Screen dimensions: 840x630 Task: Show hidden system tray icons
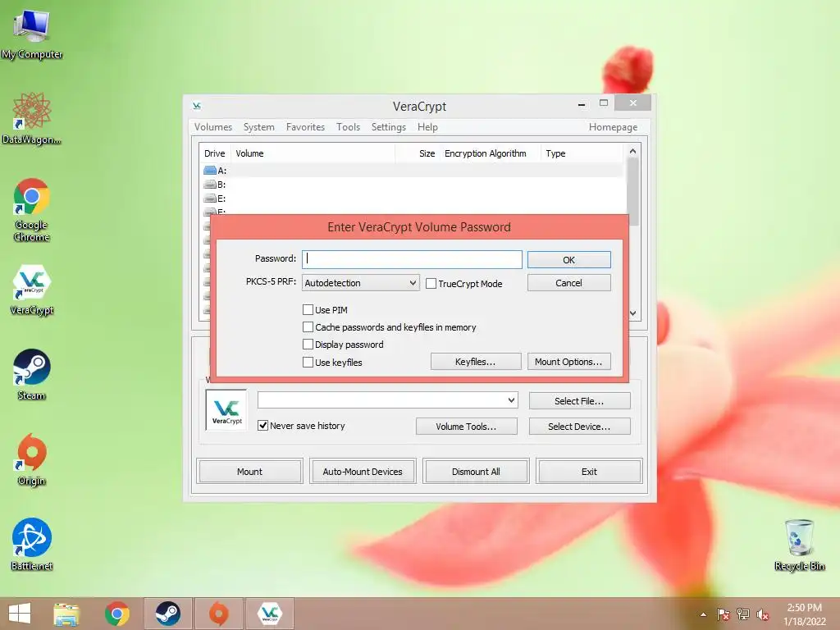coord(703,614)
